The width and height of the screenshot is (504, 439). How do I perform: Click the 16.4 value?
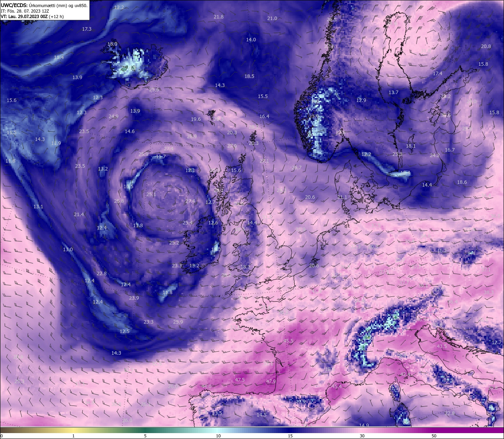click(264, 117)
